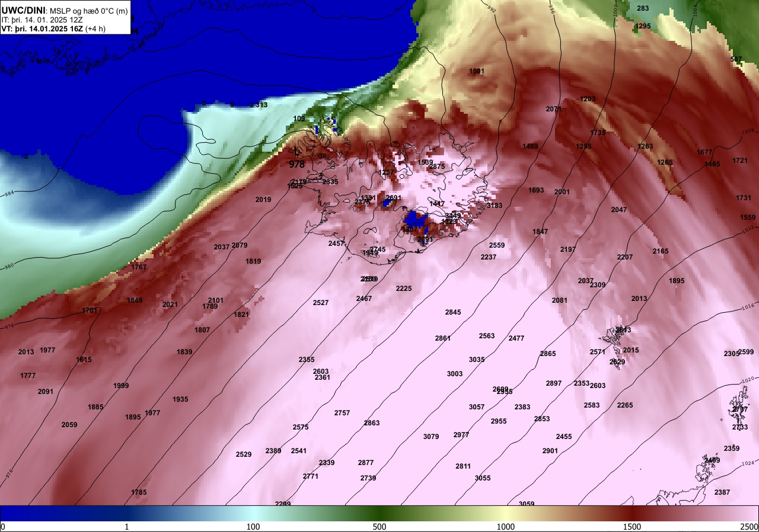Select the value 1393 on map

(x=583, y=146)
